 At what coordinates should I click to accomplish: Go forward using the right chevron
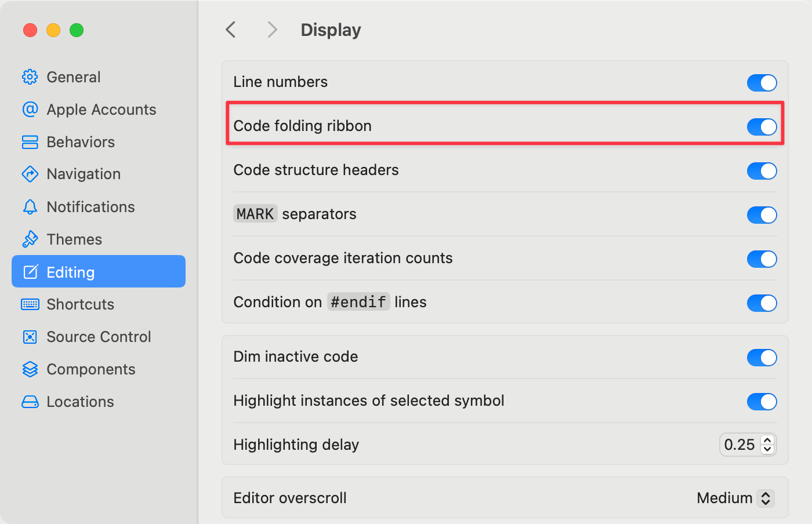pyautogui.click(x=272, y=30)
